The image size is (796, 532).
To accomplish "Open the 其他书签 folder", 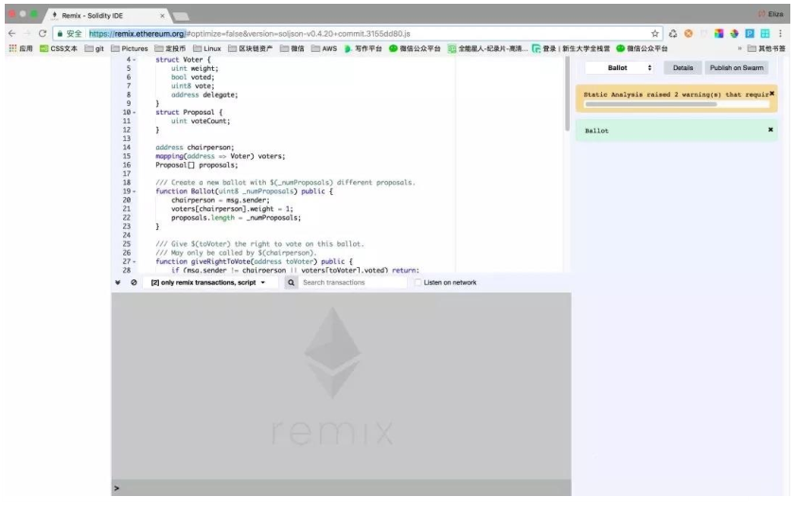I will point(767,48).
